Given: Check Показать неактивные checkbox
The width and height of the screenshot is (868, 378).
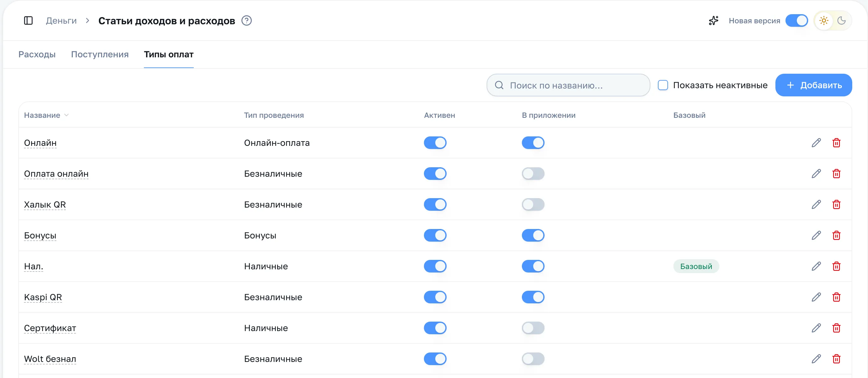Looking at the screenshot, I should [663, 85].
